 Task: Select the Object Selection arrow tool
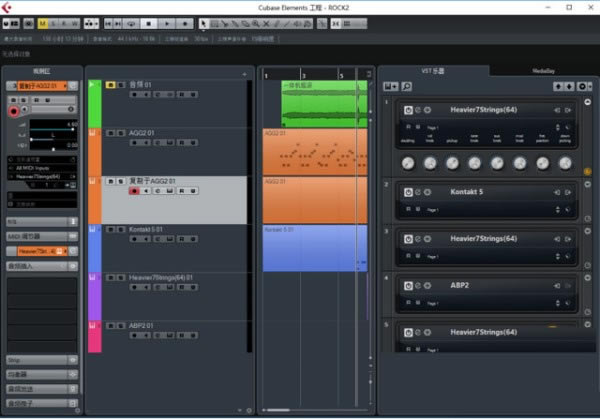pyautogui.click(x=205, y=22)
